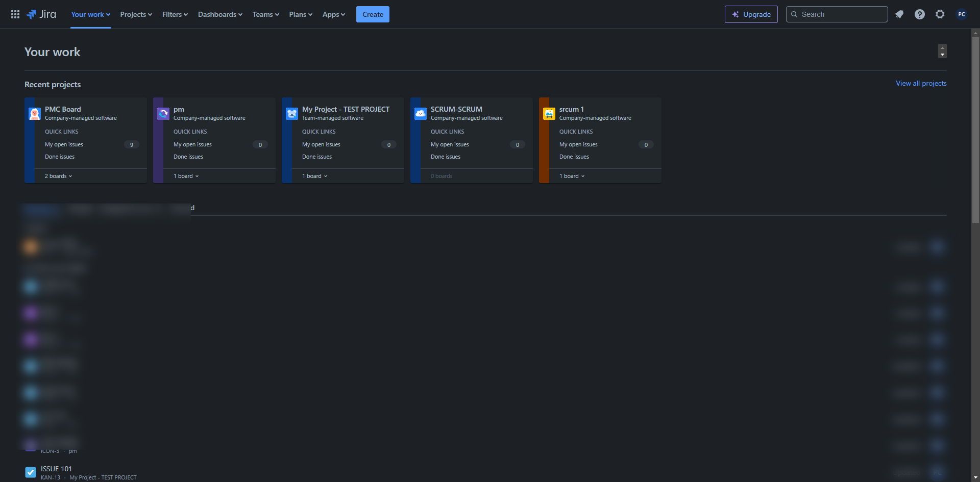
Task: Click the 0 boards label on SCRUM-SCRUM
Action: pos(442,176)
